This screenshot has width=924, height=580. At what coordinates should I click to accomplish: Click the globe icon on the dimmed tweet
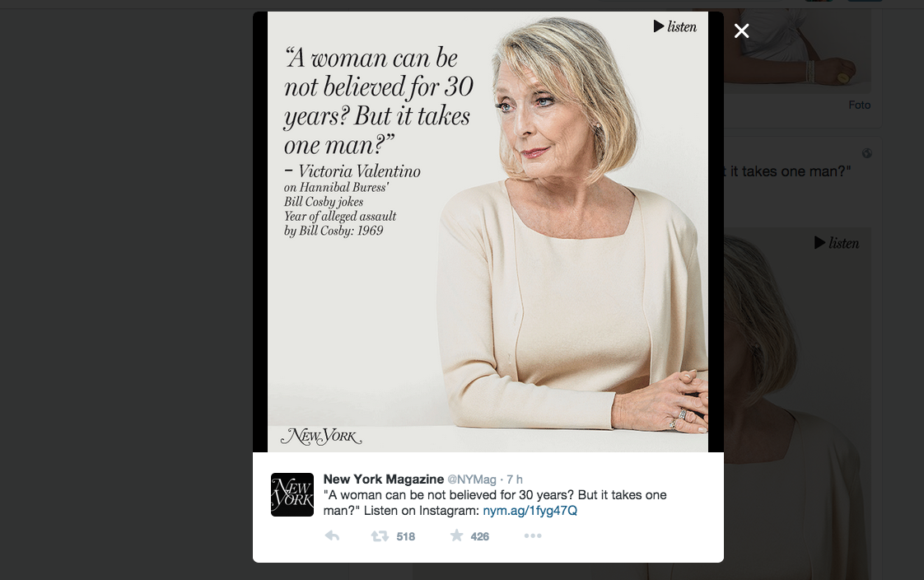point(866,153)
